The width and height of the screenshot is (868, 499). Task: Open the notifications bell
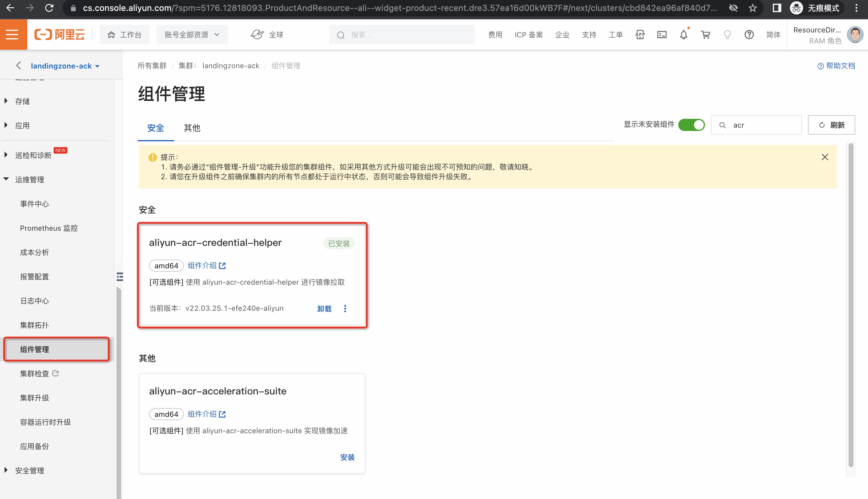click(x=684, y=35)
